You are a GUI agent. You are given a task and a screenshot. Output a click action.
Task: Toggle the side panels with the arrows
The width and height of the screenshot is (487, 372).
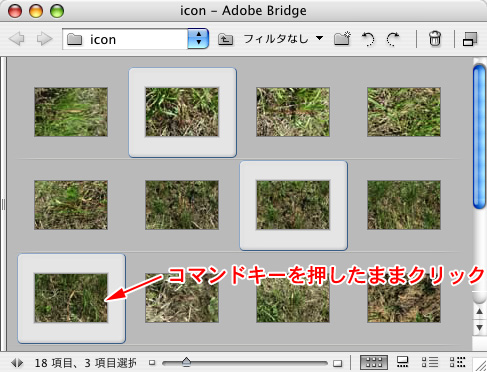tap(17, 363)
